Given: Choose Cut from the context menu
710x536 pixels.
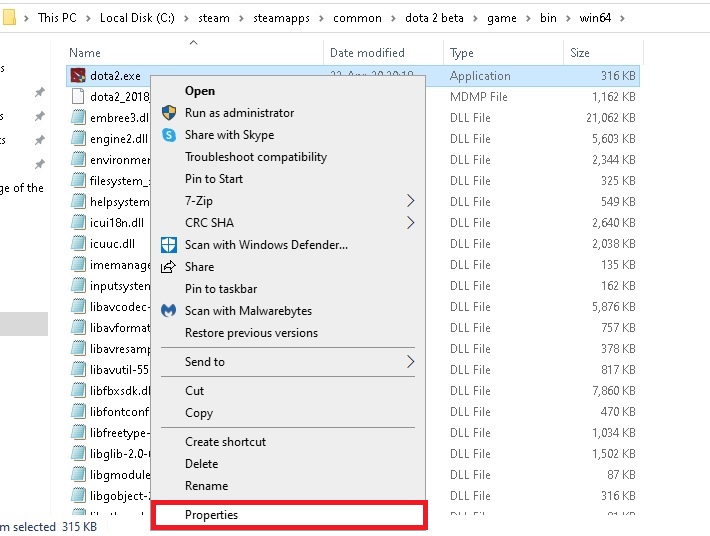Looking at the screenshot, I should (288, 391).
